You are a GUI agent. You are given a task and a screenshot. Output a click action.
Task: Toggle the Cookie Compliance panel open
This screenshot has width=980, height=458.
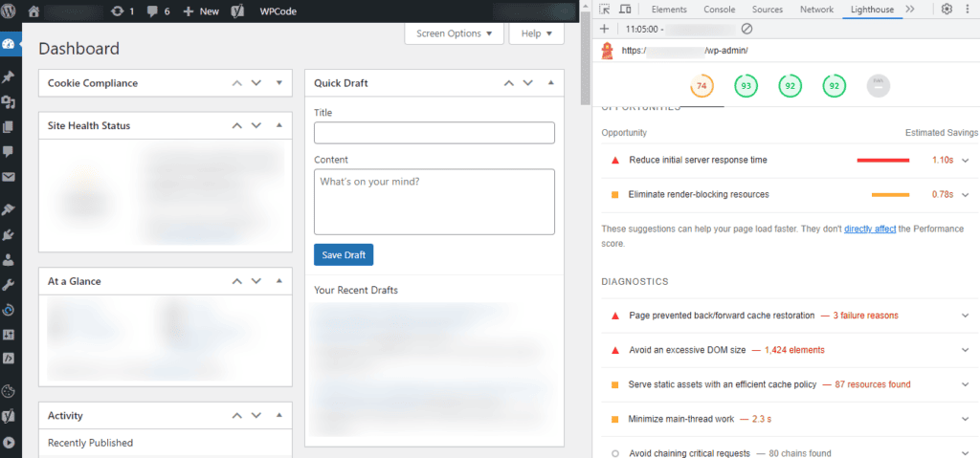pyautogui.click(x=279, y=83)
